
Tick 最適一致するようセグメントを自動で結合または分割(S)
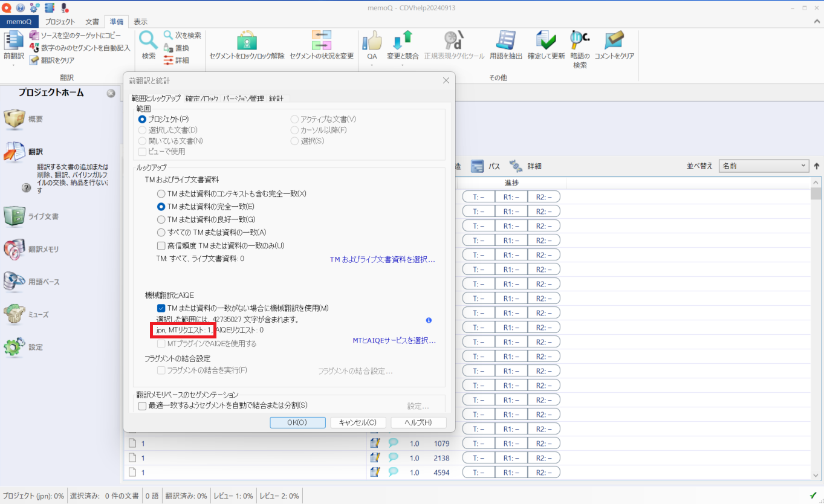(142, 405)
